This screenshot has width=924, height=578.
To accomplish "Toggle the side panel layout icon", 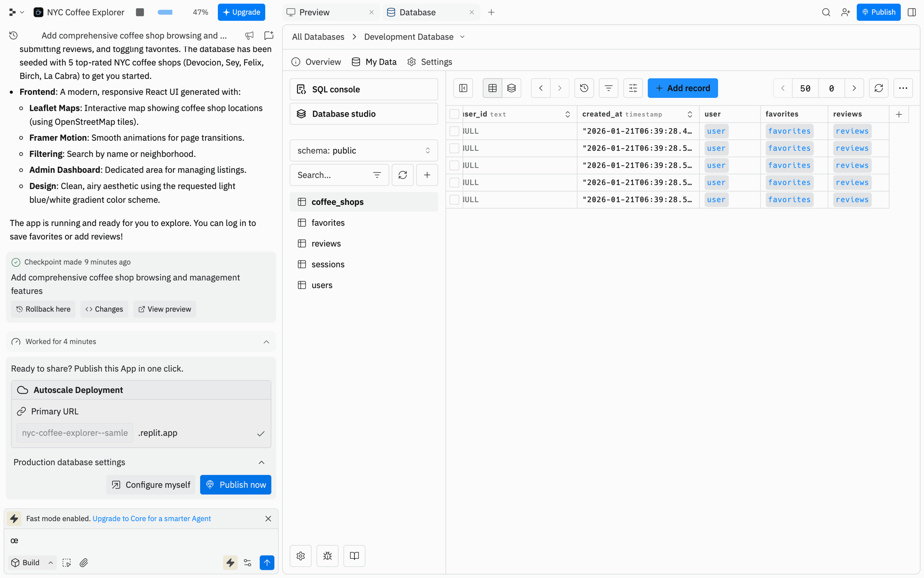I will click(x=911, y=13).
